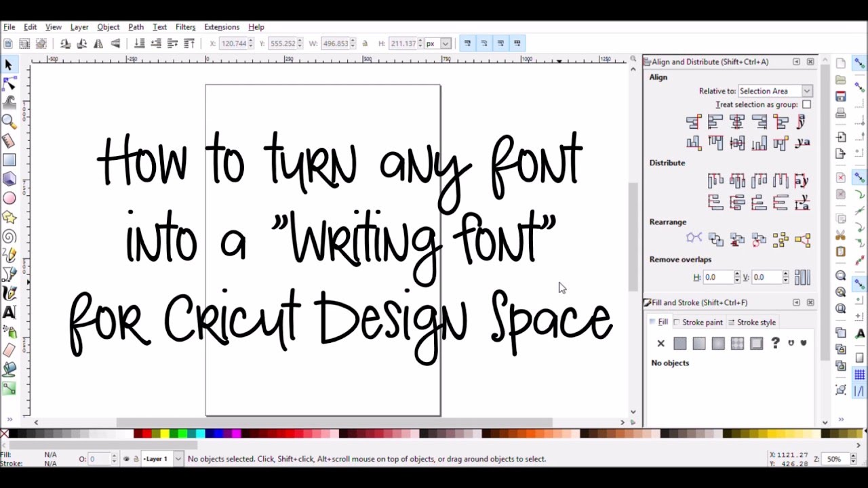Click the Remove overlaps button

coord(802,277)
